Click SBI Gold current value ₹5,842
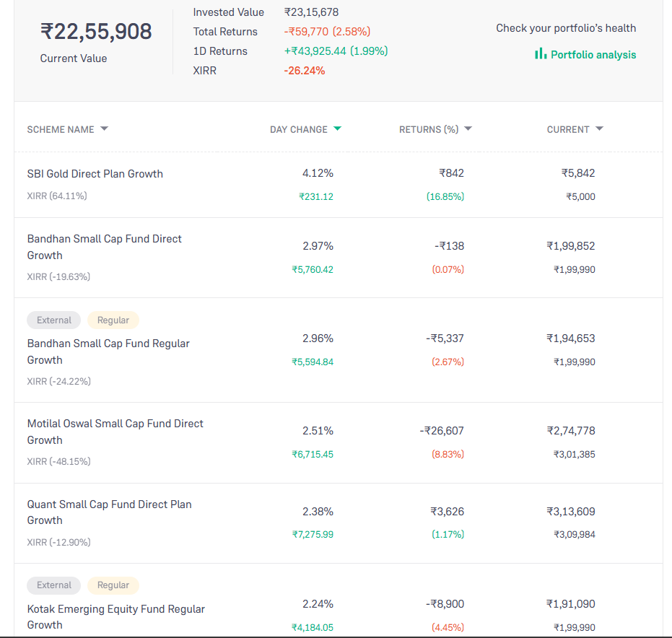 pyautogui.click(x=578, y=173)
